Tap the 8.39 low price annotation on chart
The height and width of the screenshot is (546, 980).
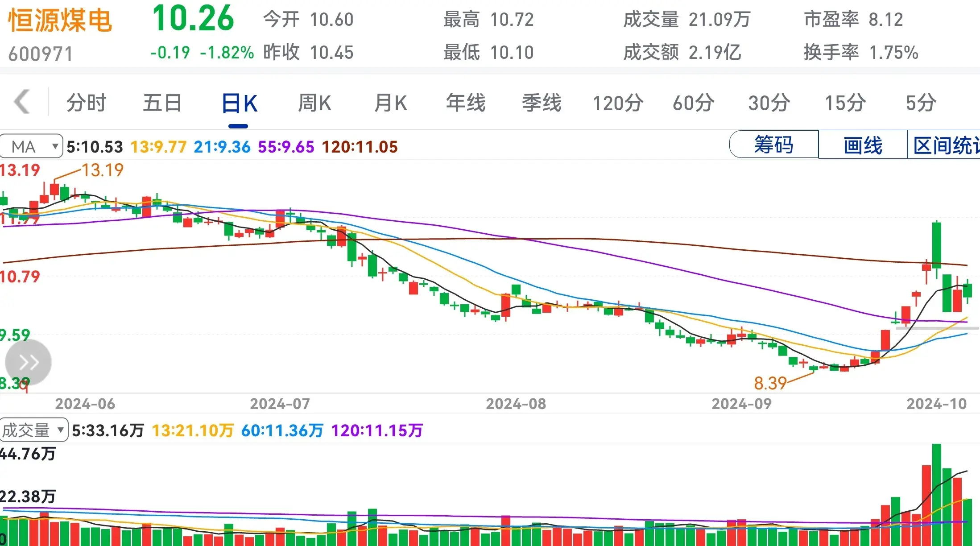770,383
